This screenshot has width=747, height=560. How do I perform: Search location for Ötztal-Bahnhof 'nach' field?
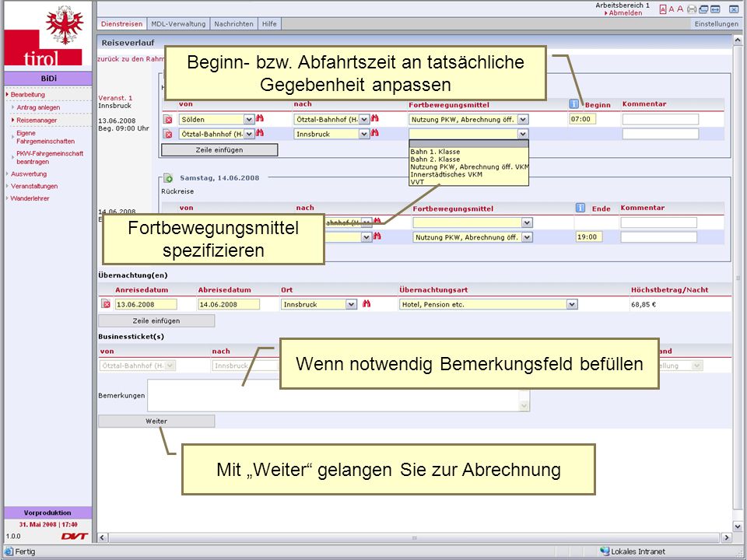click(375, 118)
